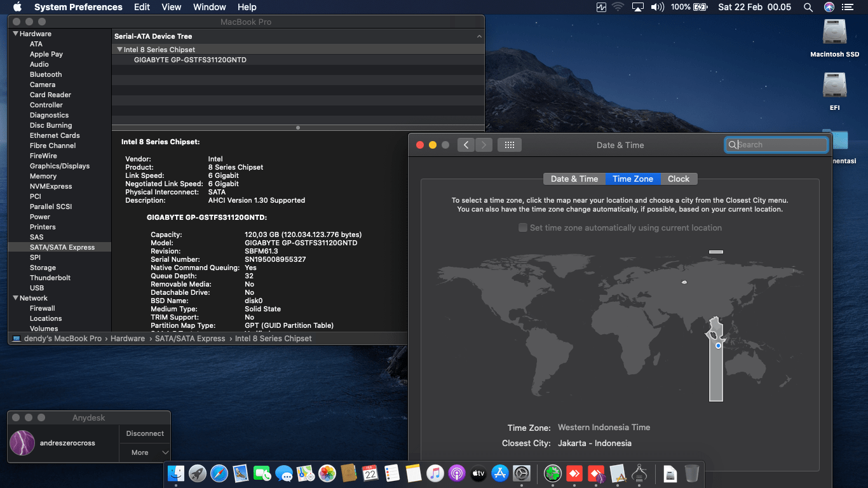The image size is (868, 488).
Task: Open Reminders list icon in dock
Action: [391, 473]
